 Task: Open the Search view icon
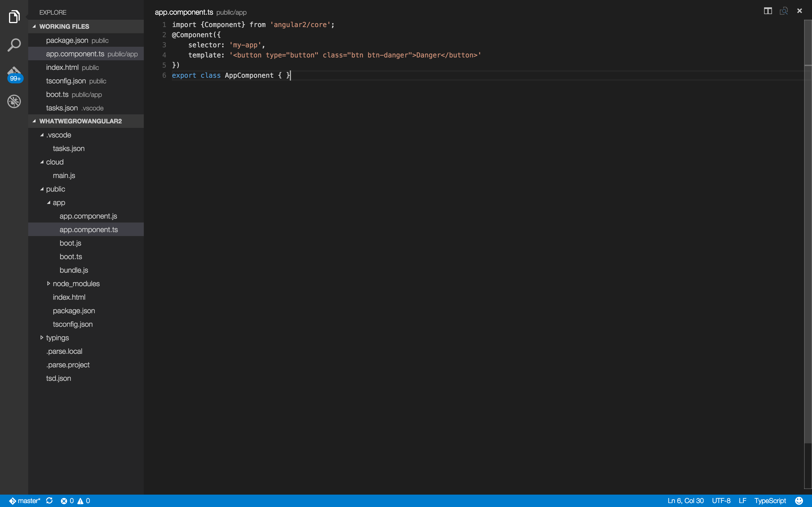(14, 45)
